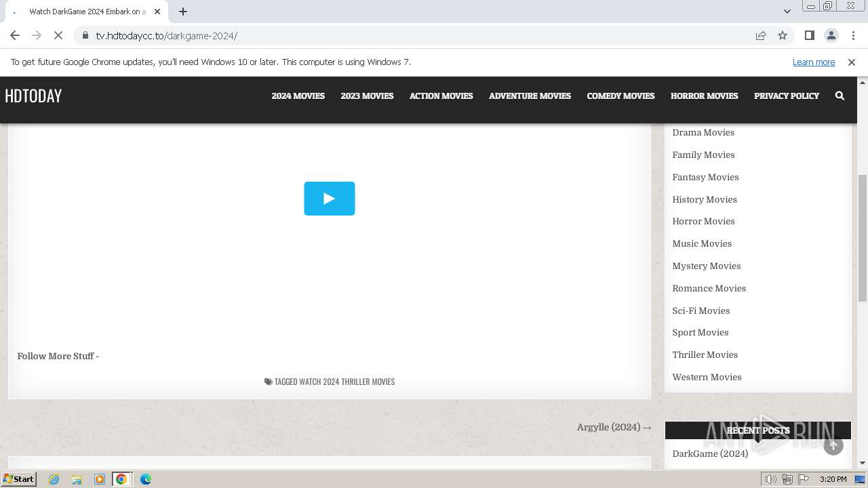868x488 pixels.
Task: Close the Watch DarkGame 2024 tab
Action: (157, 12)
